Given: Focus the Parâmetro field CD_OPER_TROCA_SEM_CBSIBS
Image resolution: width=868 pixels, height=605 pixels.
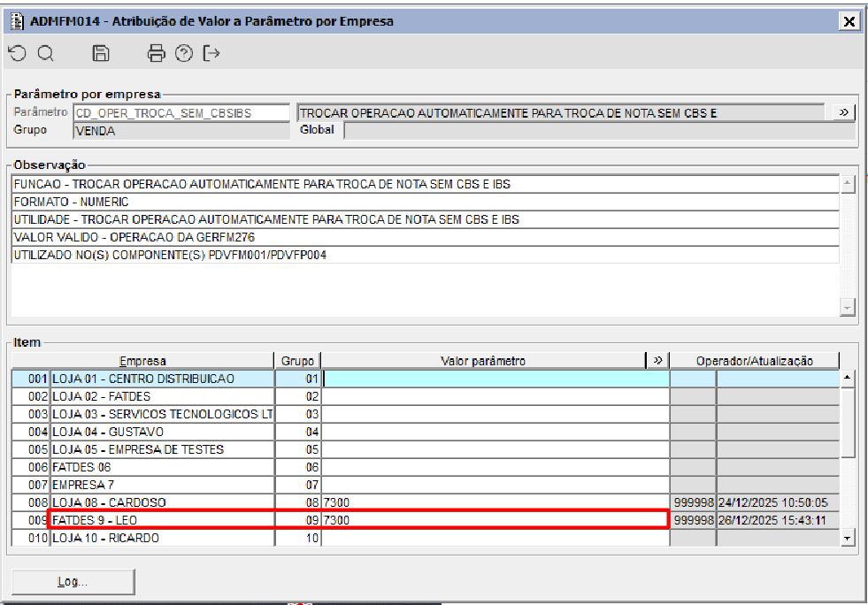Looking at the screenshot, I should tap(181, 113).
